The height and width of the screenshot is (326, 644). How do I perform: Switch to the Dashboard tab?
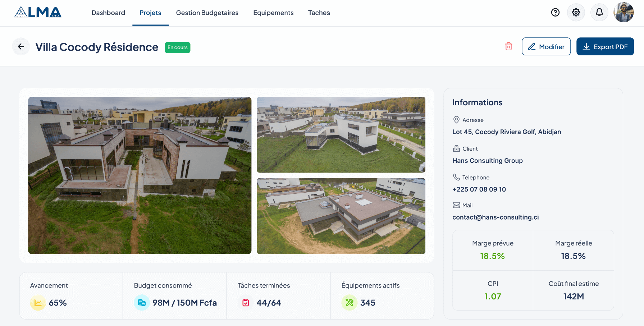(108, 13)
